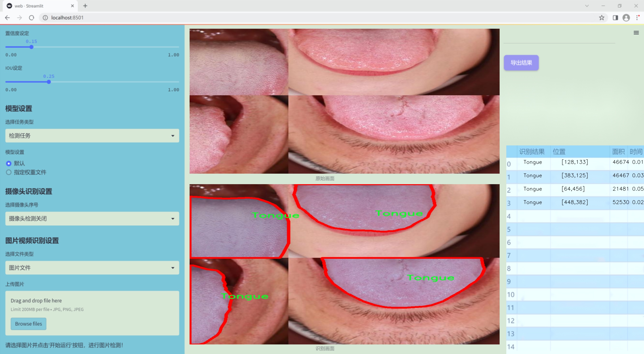The width and height of the screenshot is (644, 354).
Task: Click 面积 column header
Action: coord(618,152)
